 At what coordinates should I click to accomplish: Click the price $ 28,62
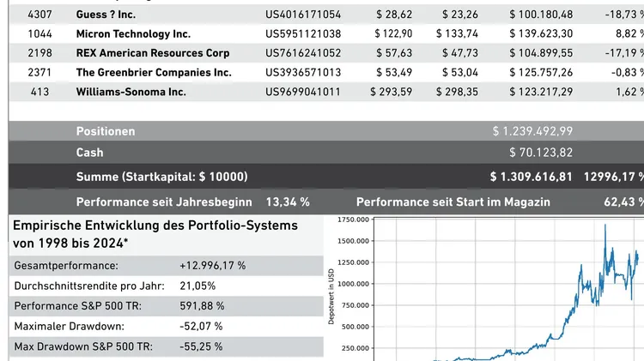394,15
